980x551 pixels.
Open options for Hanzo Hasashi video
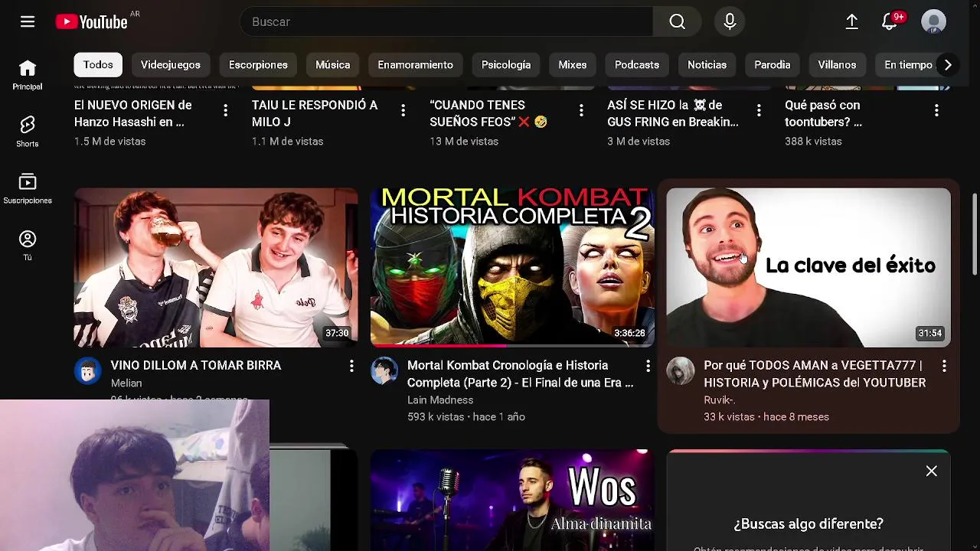225,111
